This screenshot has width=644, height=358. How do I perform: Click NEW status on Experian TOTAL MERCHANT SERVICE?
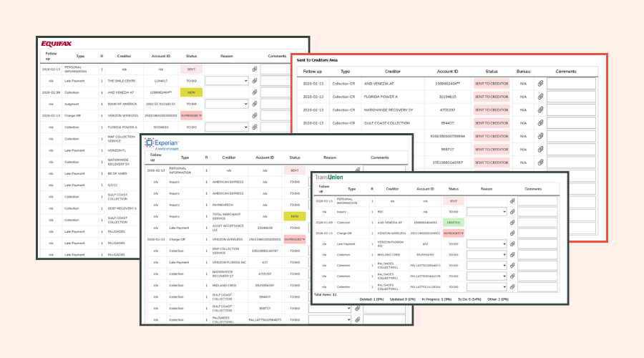[295, 216]
